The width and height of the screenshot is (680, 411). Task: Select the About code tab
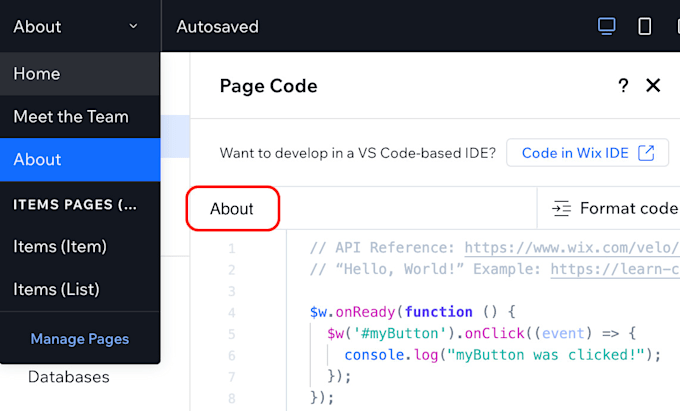click(x=233, y=209)
